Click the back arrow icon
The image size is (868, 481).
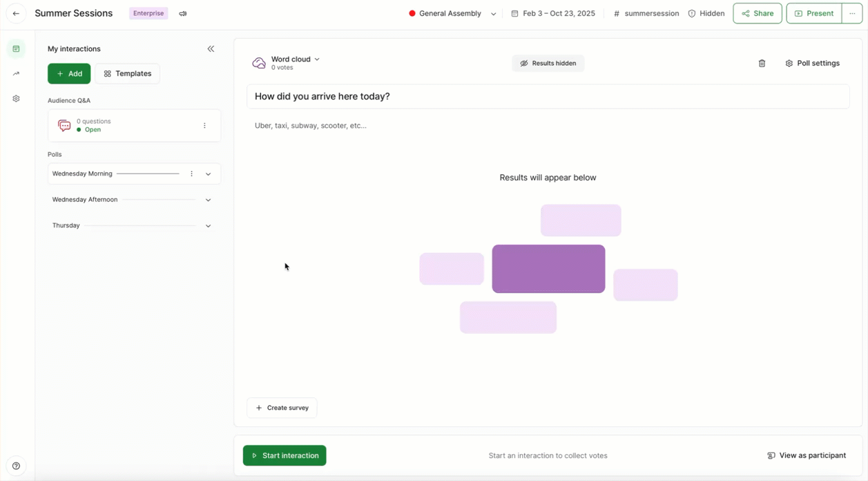pos(16,14)
